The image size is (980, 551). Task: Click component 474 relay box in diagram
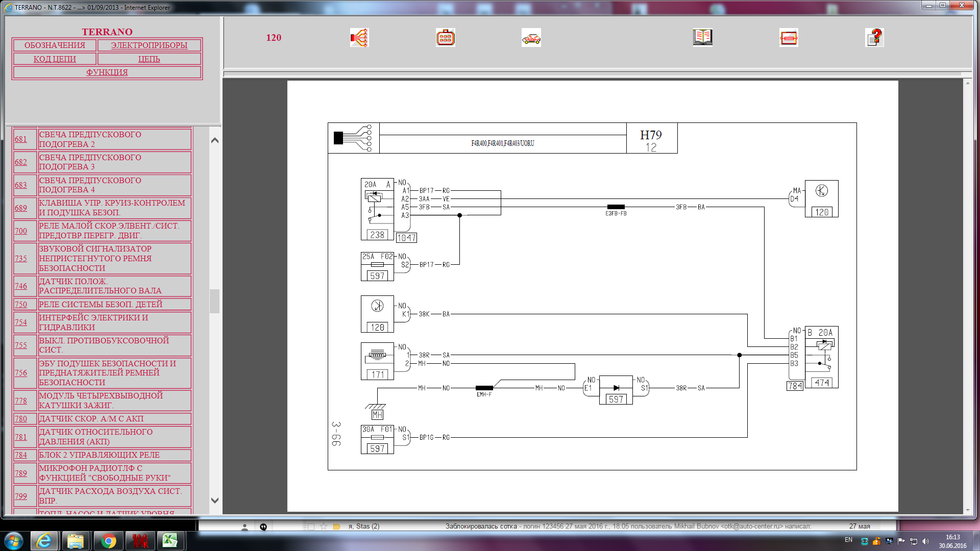tap(822, 357)
